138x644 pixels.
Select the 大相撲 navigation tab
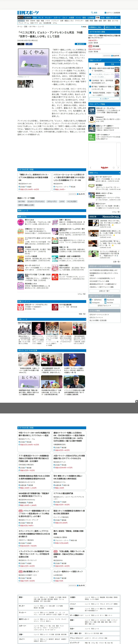click(71, 18)
